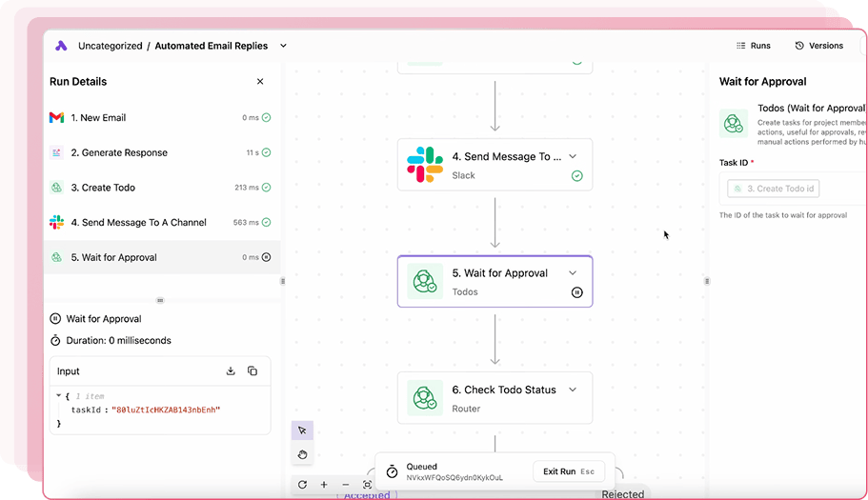Click Slack logo on canvas node
The width and height of the screenshot is (868, 500).
coord(425,165)
